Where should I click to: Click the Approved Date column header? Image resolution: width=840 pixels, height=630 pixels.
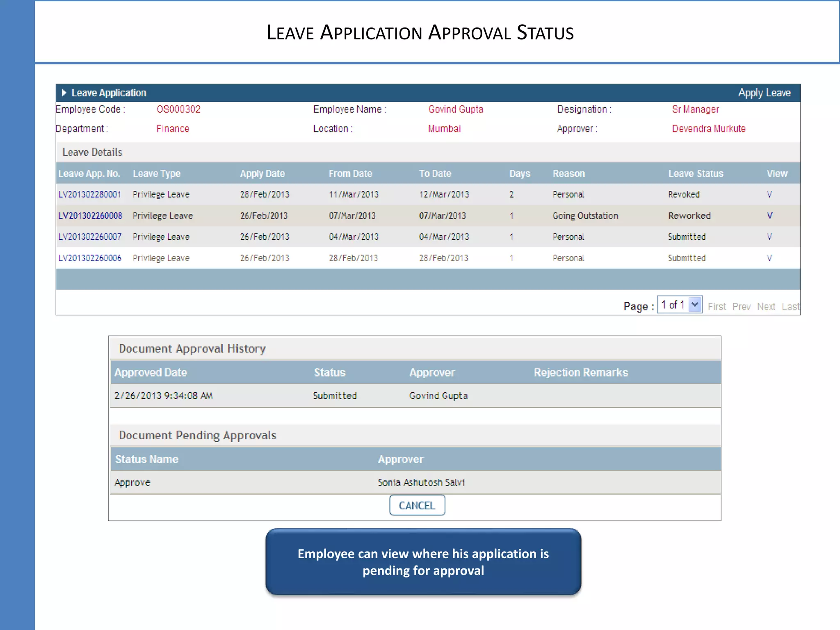(151, 372)
